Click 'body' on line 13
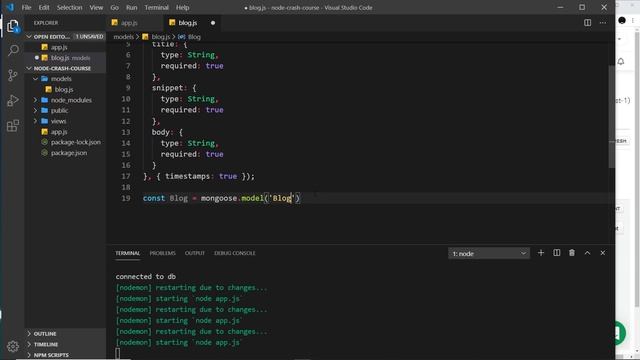This screenshot has height=360, width=640. pyautogui.click(x=160, y=132)
